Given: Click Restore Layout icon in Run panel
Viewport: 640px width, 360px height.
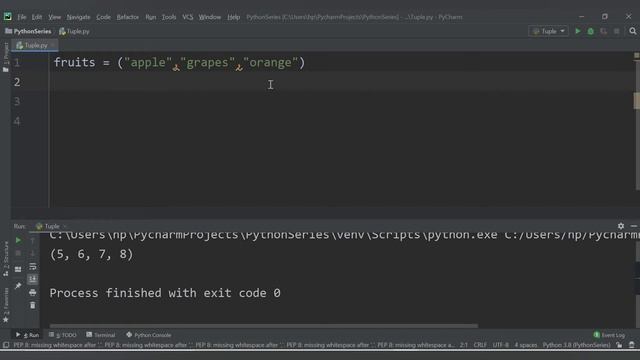Looking at the screenshot, I should pos(18,269).
